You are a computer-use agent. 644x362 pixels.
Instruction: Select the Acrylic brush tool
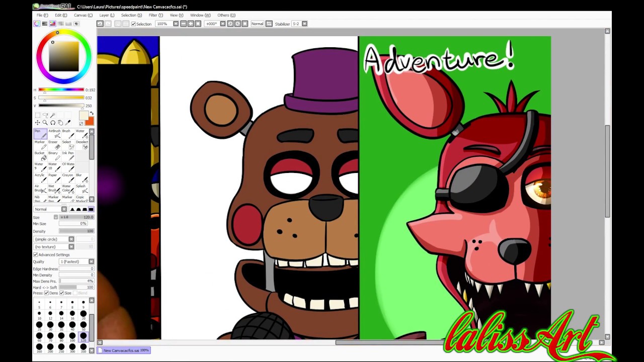[x=40, y=178]
